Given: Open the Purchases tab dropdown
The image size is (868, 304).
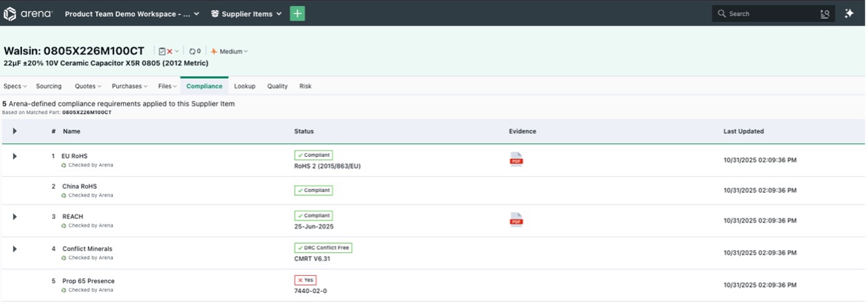Looking at the screenshot, I should [x=130, y=86].
